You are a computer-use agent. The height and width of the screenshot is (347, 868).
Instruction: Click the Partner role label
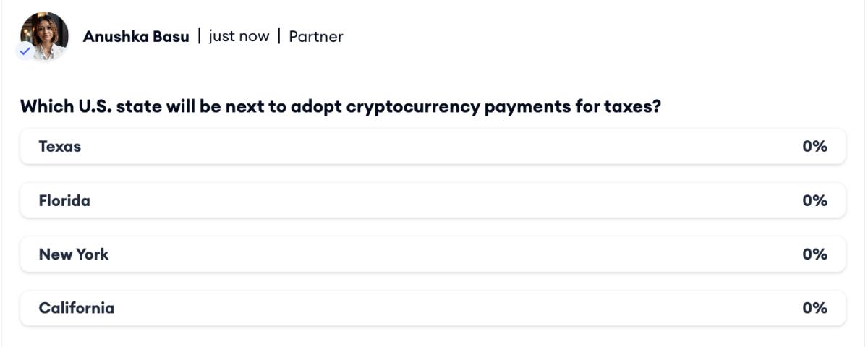point(316,36)
